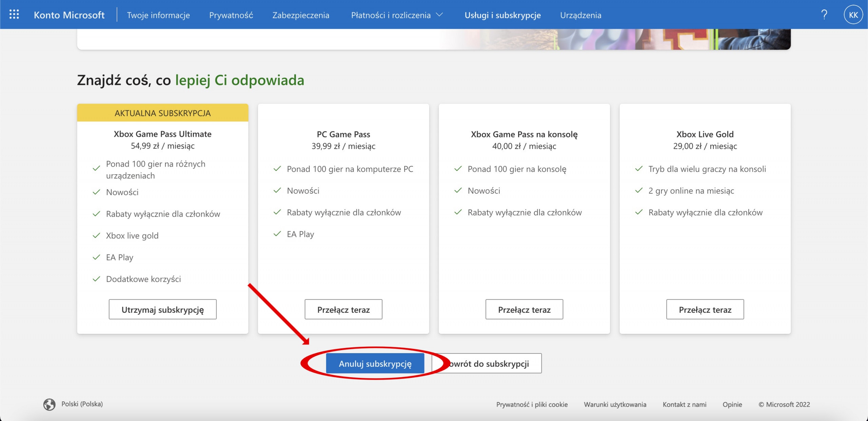Switch to Xbox Game Pass na konsolę
Screen dimensions: 868x421
tap(524, 309)
